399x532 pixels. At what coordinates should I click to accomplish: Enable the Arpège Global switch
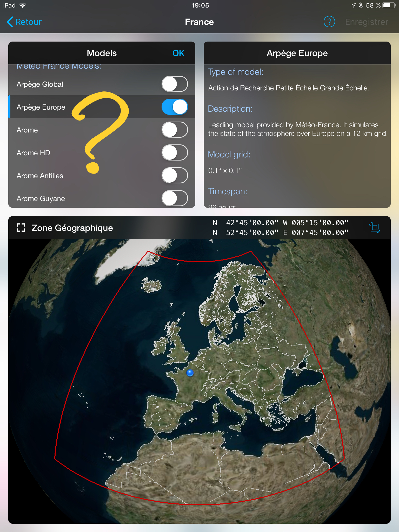[175, 84]
